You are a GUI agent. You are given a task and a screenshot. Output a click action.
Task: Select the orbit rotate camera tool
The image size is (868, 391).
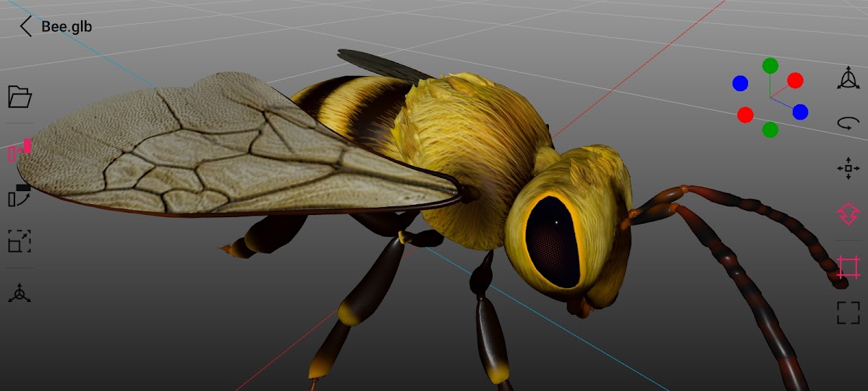(848, 123)
